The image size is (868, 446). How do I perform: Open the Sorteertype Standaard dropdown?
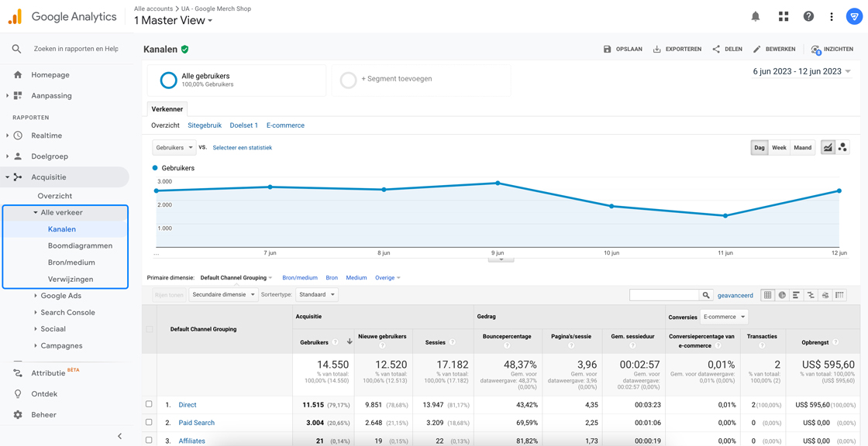[317, 295]
